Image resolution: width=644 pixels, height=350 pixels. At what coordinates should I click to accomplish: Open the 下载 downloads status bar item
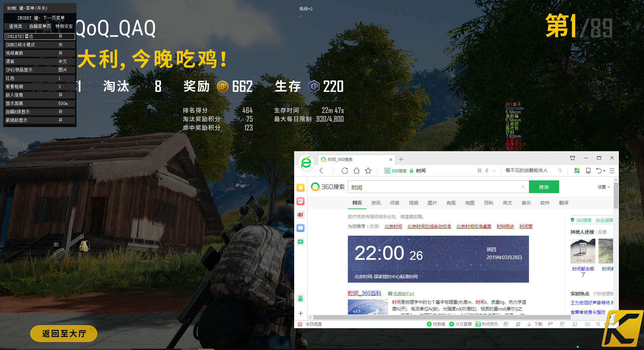click(535, 324)
